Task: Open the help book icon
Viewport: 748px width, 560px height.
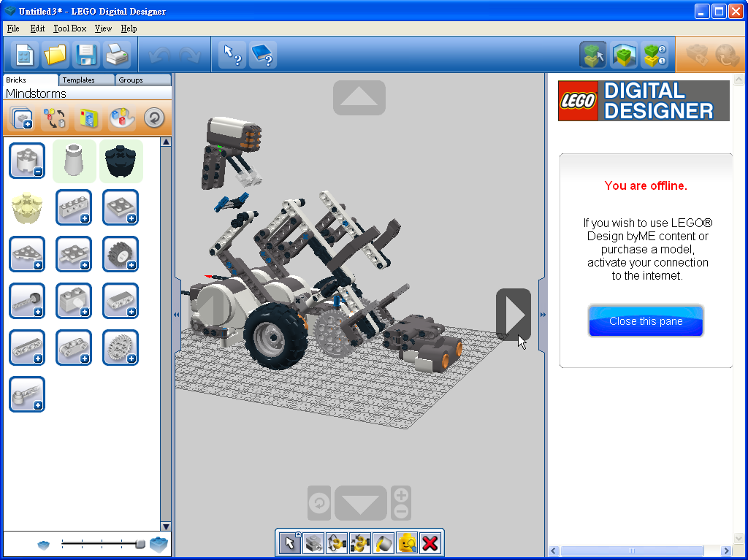Action: (262, 55)
